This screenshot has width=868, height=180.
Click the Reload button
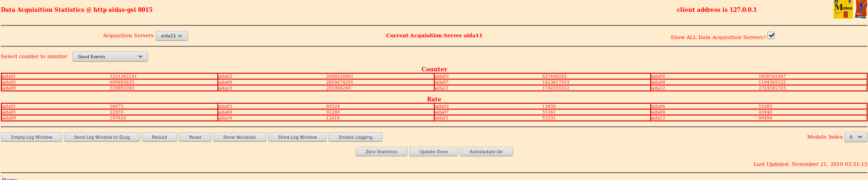[x=159, y=137]
